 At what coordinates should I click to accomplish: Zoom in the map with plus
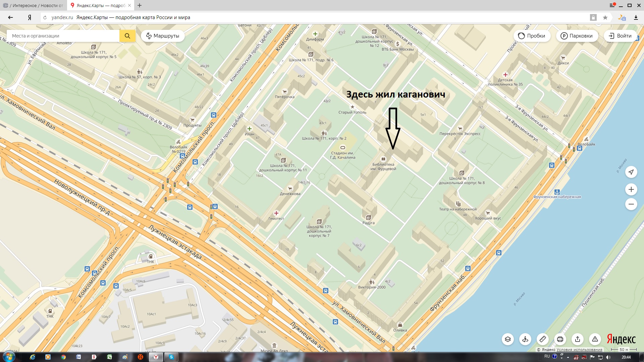pos(631,189)
